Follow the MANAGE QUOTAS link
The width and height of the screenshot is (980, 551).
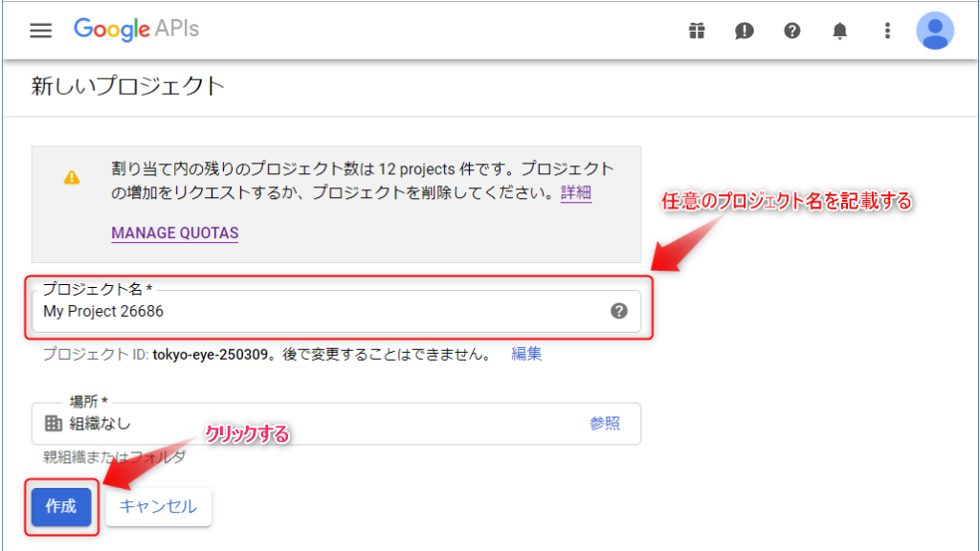174,232
